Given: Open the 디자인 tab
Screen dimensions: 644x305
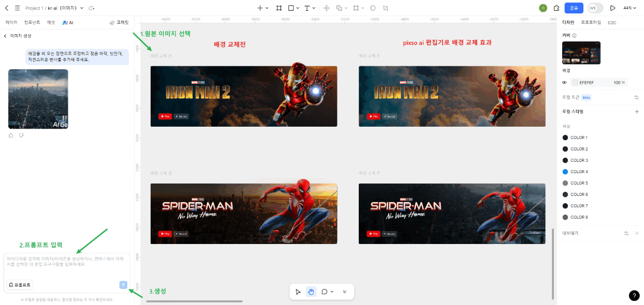Looking at the screenshot, I should click(x=568, y=23).
